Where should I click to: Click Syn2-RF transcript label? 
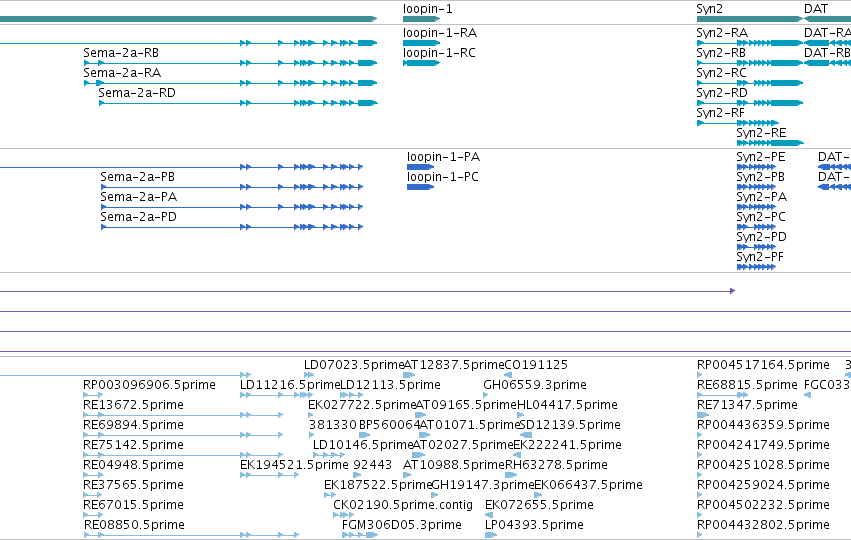click(x=720, y=113)
